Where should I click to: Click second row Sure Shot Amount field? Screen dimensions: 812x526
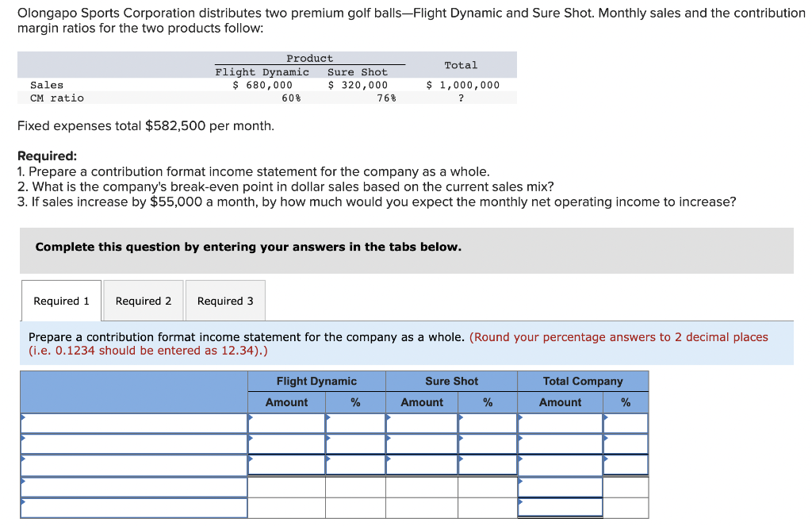click(x=422, y=444)
